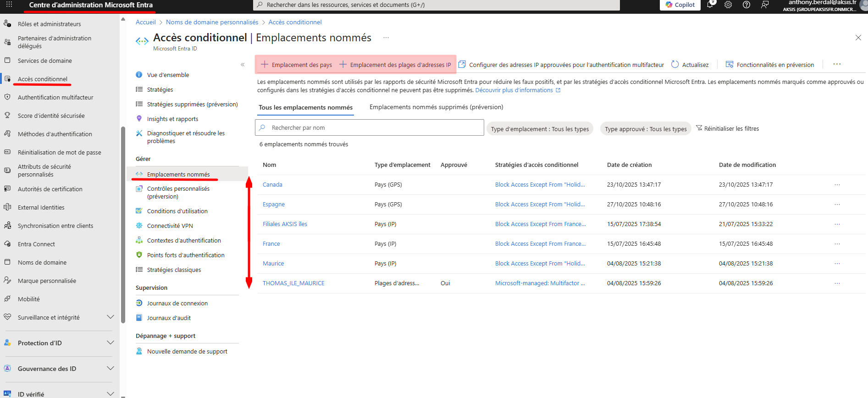The image size is (868, 398).
Task: Open Journaux d'audit
Action: pos(169,318)
